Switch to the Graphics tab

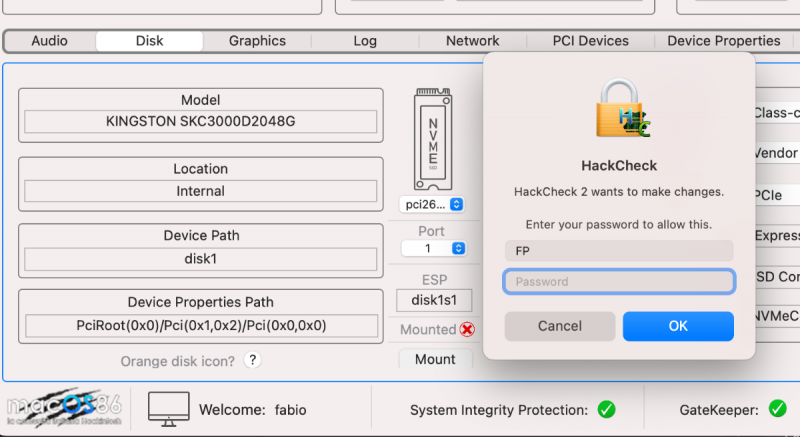tap(257, 41)
